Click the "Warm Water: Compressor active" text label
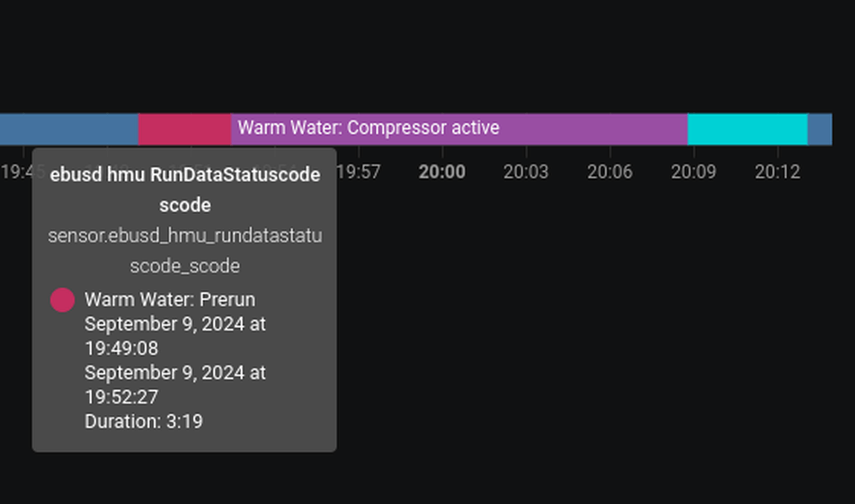855x504 pixels. (369, 128)
